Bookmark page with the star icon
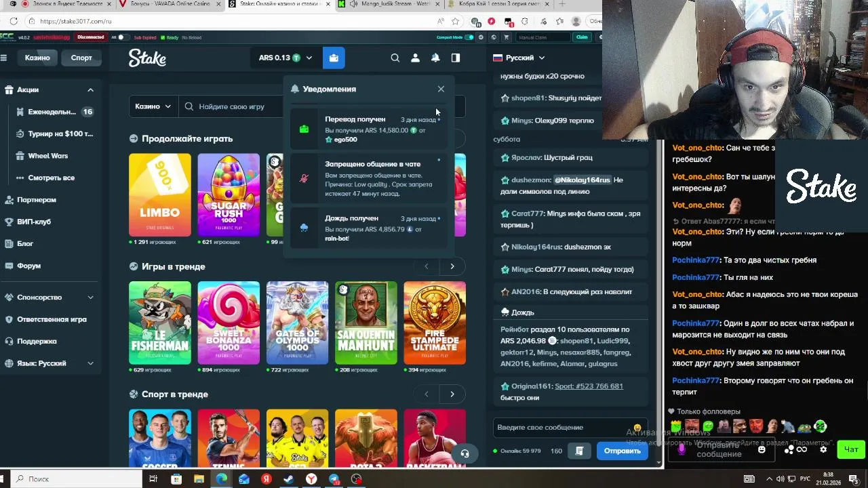The image size is (868, 488). pos(455,21)
